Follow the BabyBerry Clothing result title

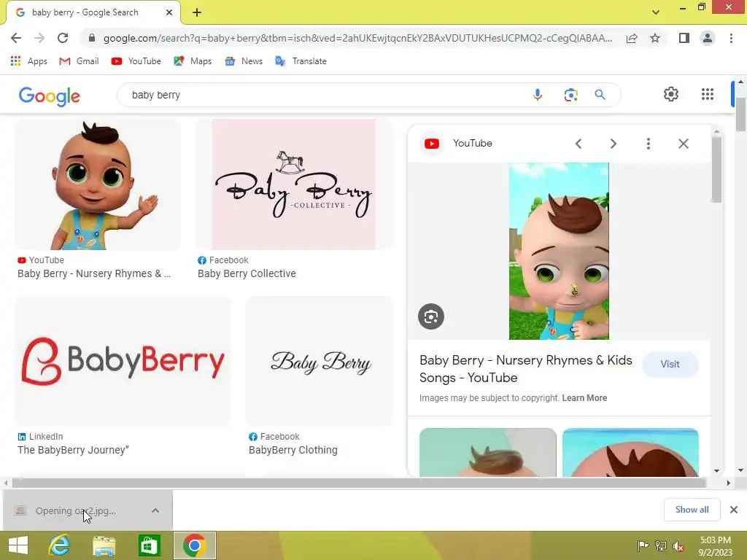pos(293,450)
